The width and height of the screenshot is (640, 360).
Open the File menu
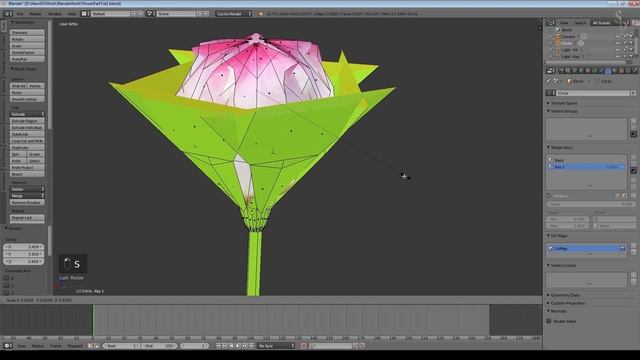(20, 13)
